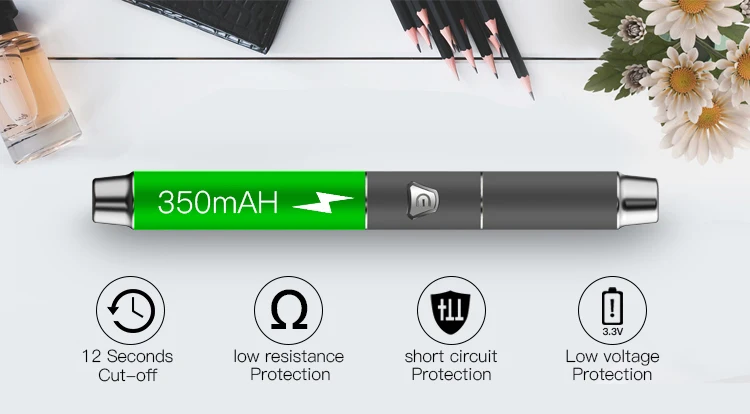Click the silver tip on the pen's right end
This screenshot has height=414, width=750.
point(638,200)
